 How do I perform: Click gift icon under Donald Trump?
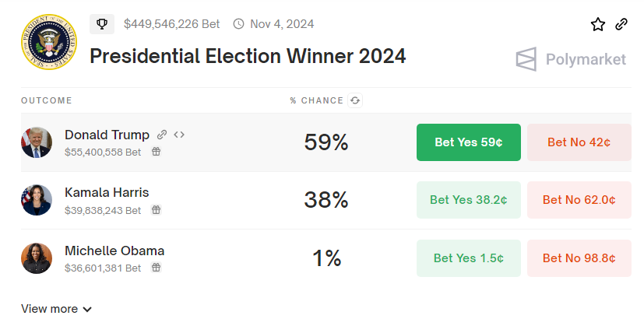[x=156, y=152]
